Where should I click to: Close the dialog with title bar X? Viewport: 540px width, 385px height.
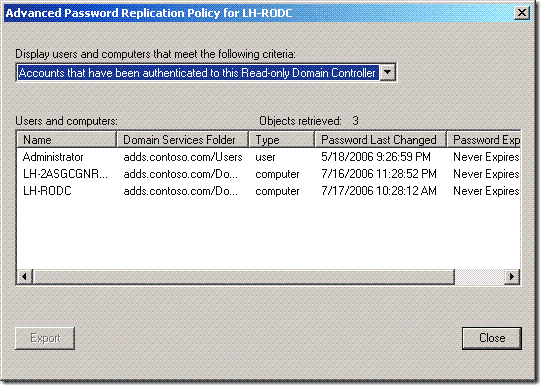(522, 13)
